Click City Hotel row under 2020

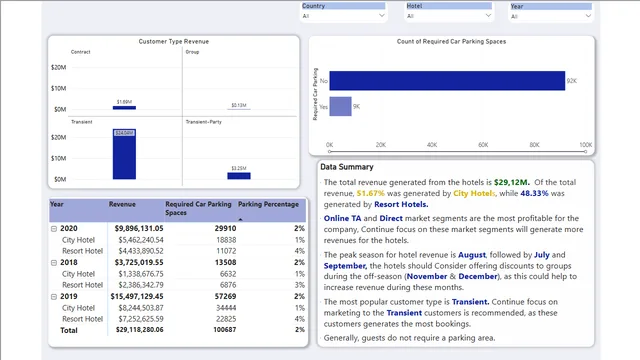[78, 240]
